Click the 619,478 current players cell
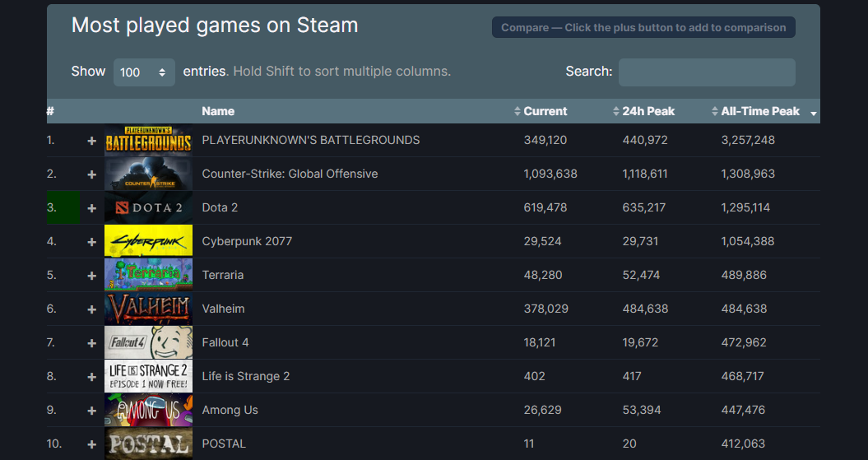The height and width of the screenshot is (460, 868). click(x=545, y=207)
